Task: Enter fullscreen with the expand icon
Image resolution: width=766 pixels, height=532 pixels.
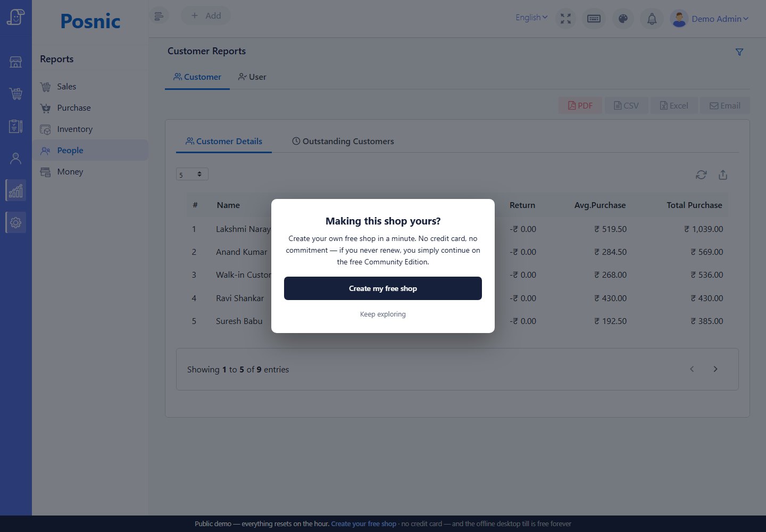Action: click(565, 19)
